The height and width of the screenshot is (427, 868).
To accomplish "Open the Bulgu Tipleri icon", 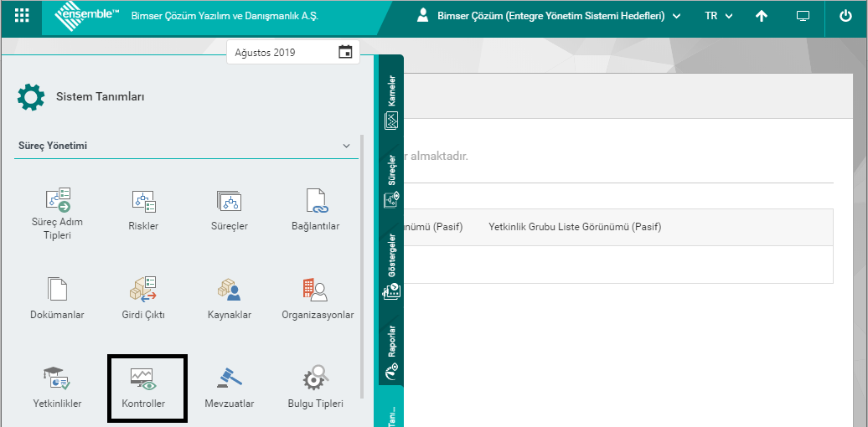I will click(315, 378).
